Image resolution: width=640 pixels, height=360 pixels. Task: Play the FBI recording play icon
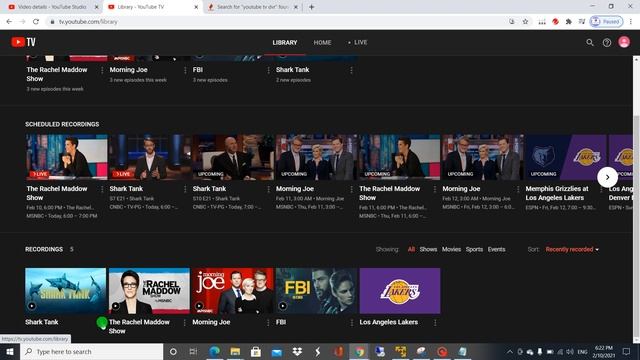tap(282, 306)
